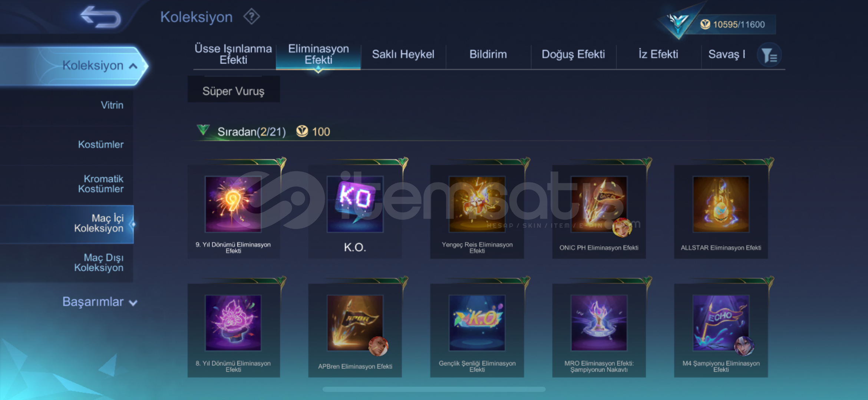This screenshot has width=868, height=400.
Task: Click the horizontal scrollbar at bottom
Action: tap(434, 389)
